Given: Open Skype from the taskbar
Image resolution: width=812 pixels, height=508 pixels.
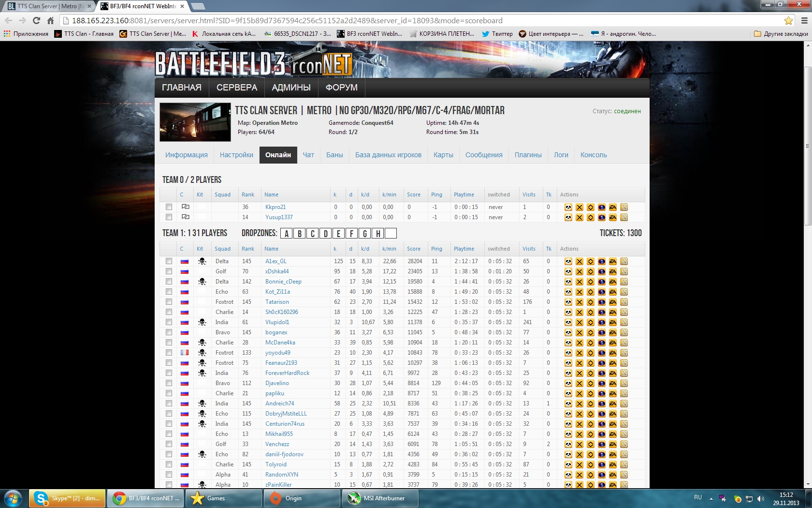Looking at the screenshot, I should (67, 498).
